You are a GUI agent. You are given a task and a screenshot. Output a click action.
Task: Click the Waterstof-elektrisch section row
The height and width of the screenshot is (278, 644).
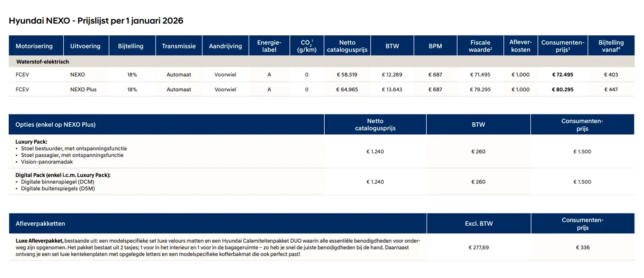(x=43, y=62)
